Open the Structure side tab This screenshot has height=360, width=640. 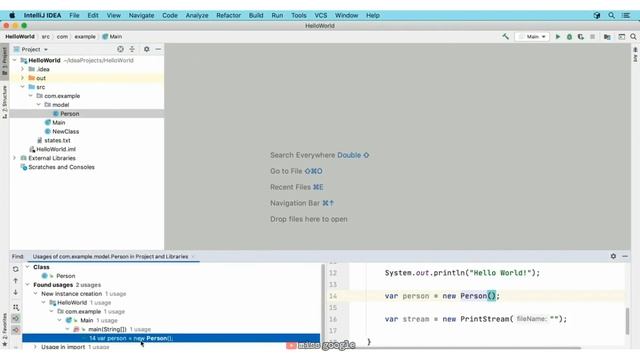[x=4, y=102]
